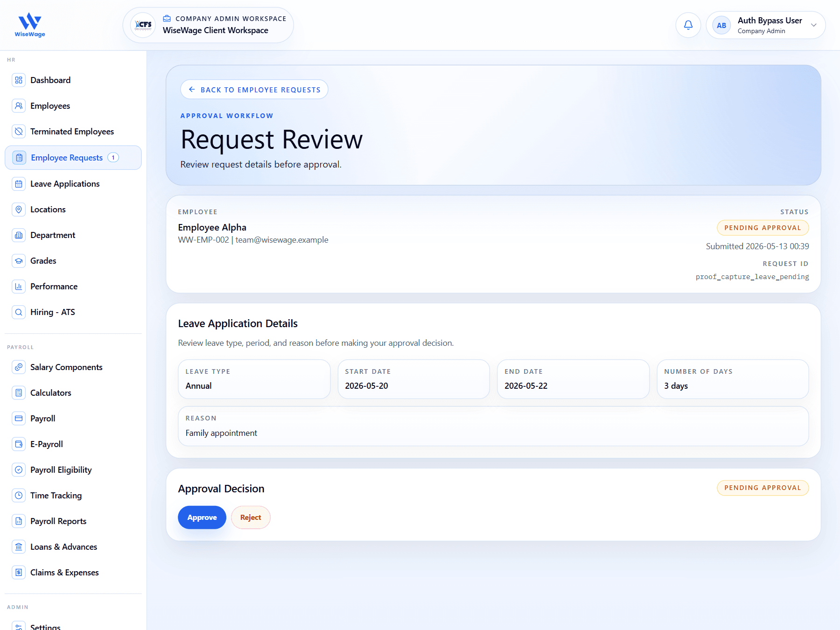Open Terminated Employees menu item
840x630 pixels.
73,132
